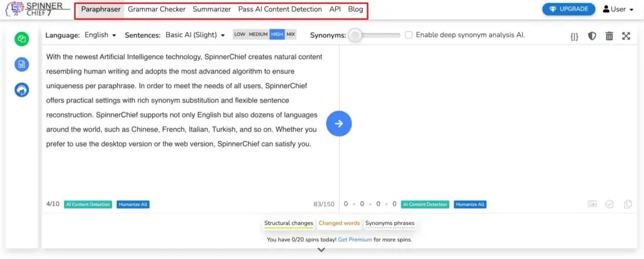The height and width of the screenshot is (259, 644).
Task: Clear text with the trash icon
Action: coord(609,36)
